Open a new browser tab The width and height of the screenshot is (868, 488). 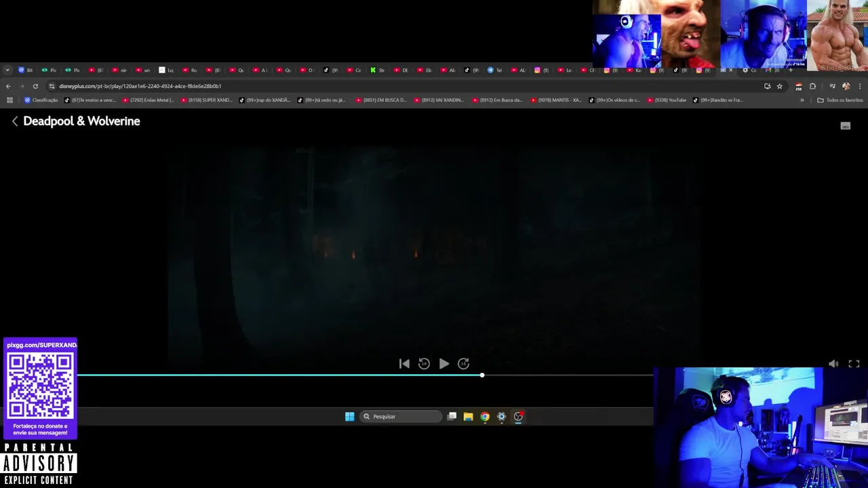tap(791, 70)
